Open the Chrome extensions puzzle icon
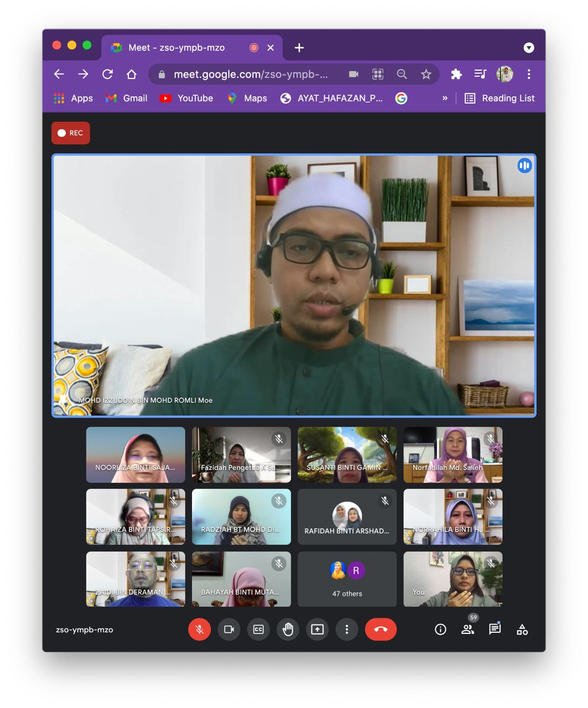 coord(456,74)
